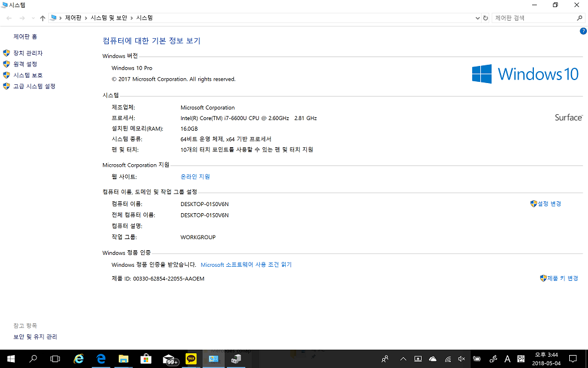588x368 pixels.
Task: Click the 온라인 지원 website link
Action: pyautogui.click(x=195, y=177)
